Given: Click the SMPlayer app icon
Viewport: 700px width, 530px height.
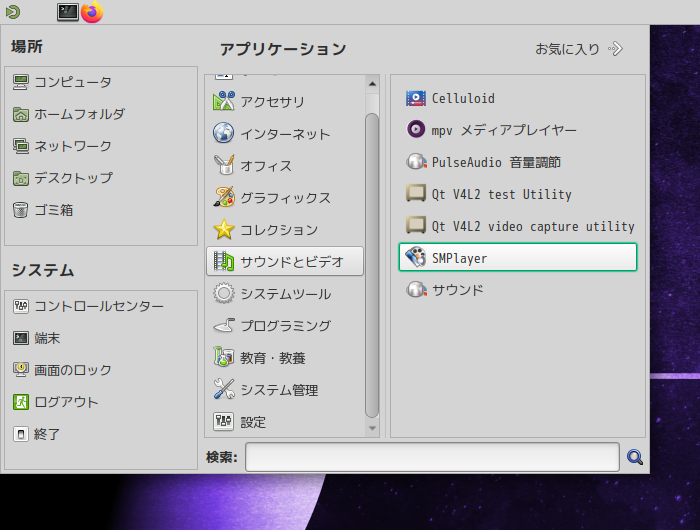Looking at the screenshot, I should coord(416,258).
